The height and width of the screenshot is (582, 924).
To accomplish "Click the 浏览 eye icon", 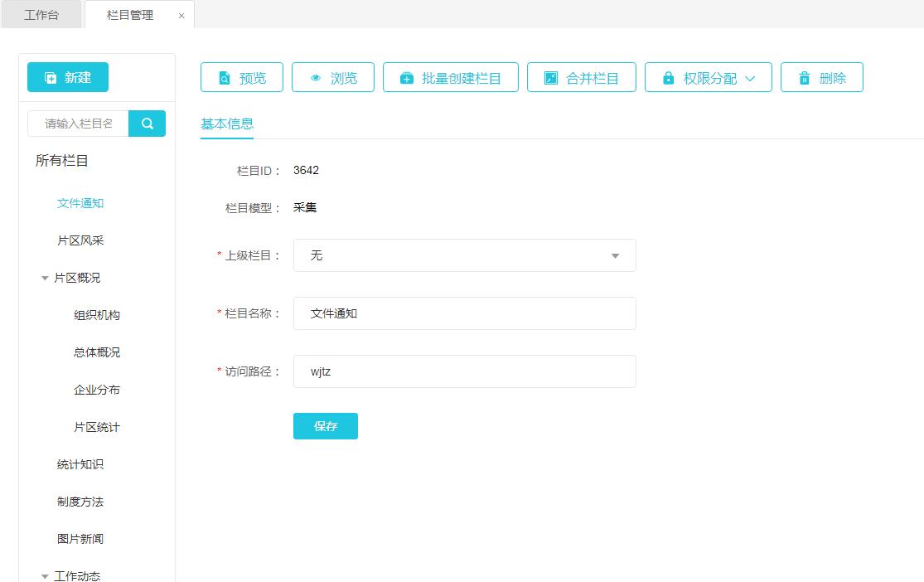I will [x=316, y=78].
